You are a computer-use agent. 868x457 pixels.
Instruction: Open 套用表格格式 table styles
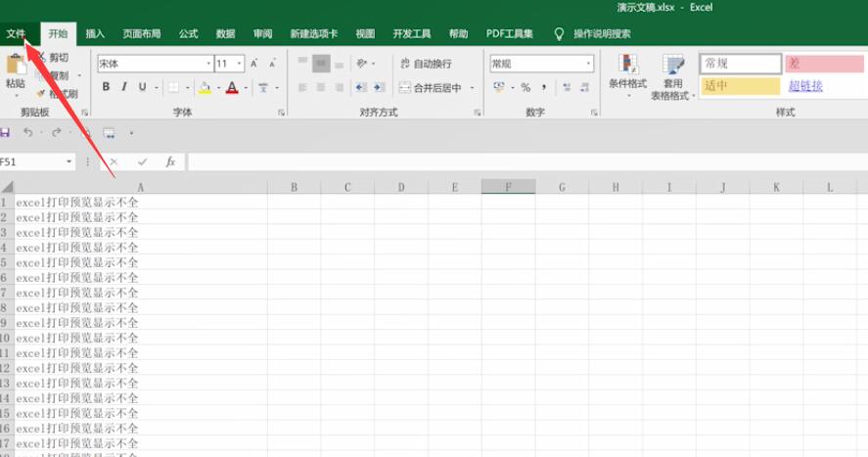click(x=673, y=77)
